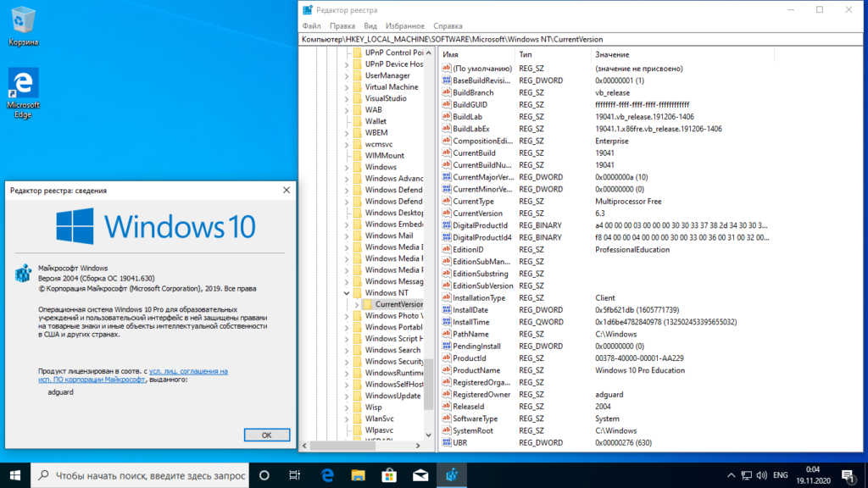Expand the Windows Search key
This screenshot has width=868, height=488.
pos(347,350)
